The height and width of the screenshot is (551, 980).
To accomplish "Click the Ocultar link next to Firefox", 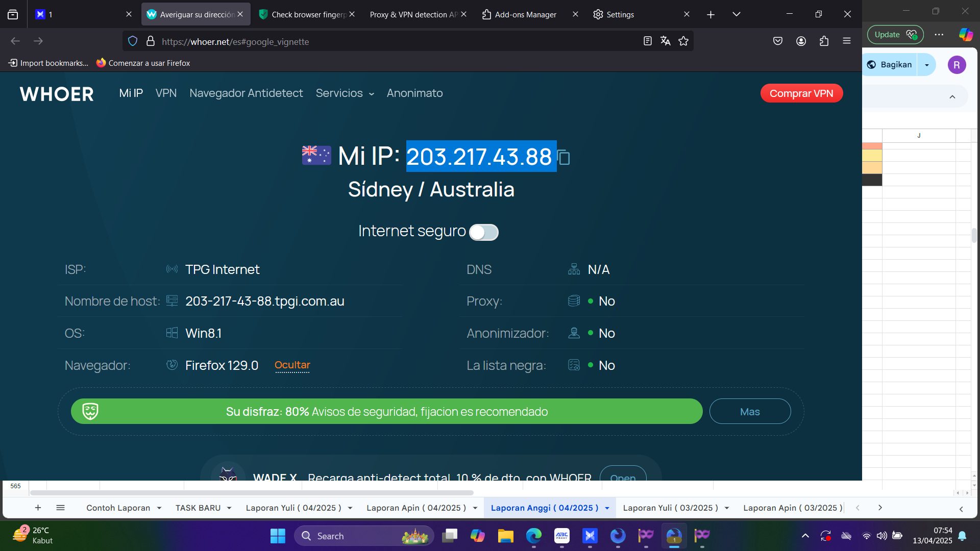I will (292, 365).
